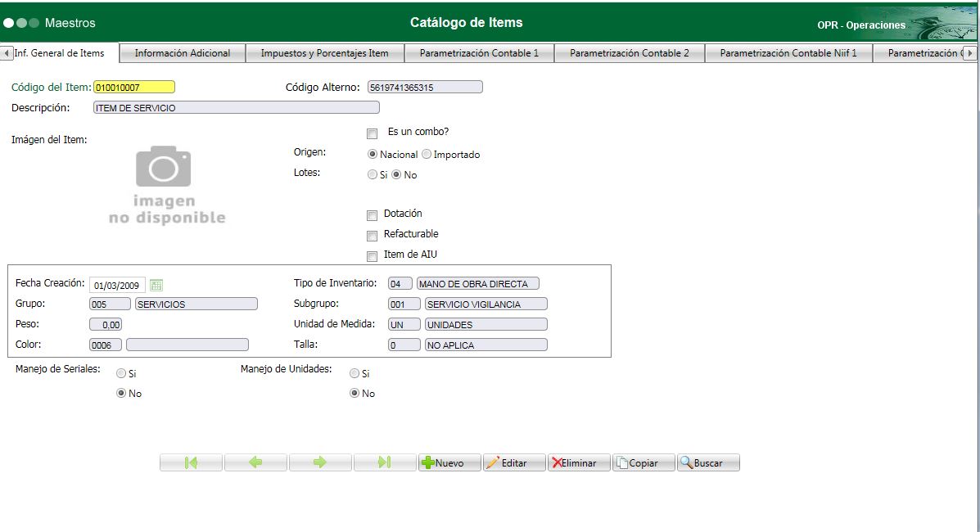Viewport: 980px width, 532px height.
Task: Enable the Dotación checkbox
Action: click(x=373, y=215)
